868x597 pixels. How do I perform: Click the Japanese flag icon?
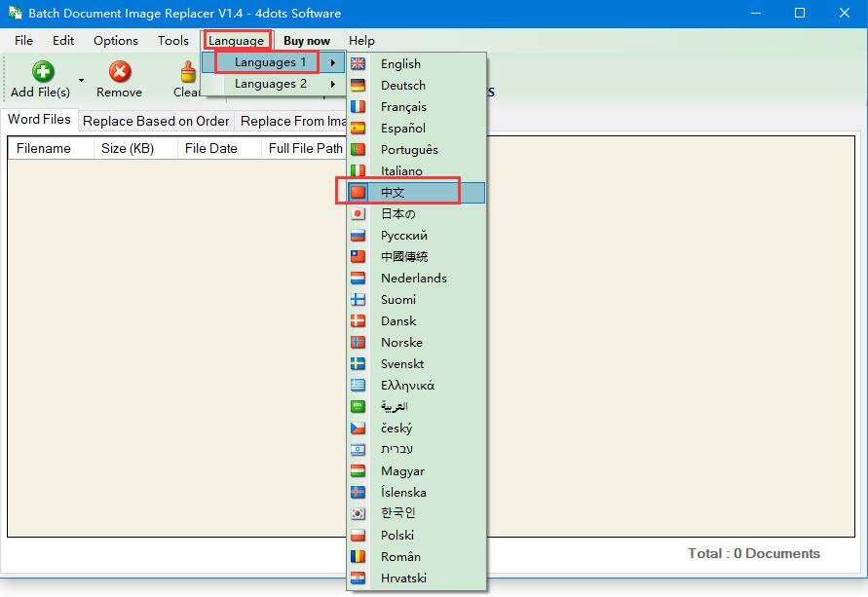click(x=359, y=213)
